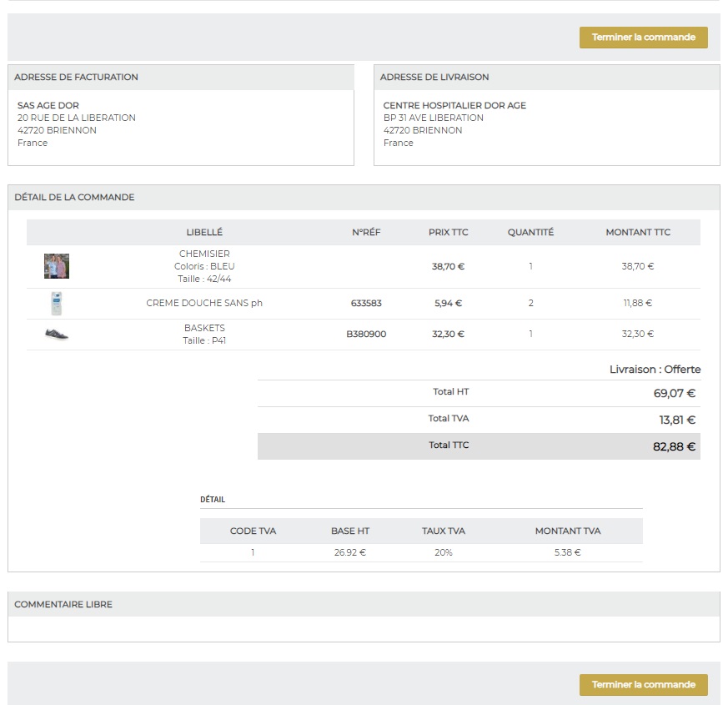Click the BASKETS product label
Image resolution: width=728 pixels, height=705 pixels.
pos(204,328)
